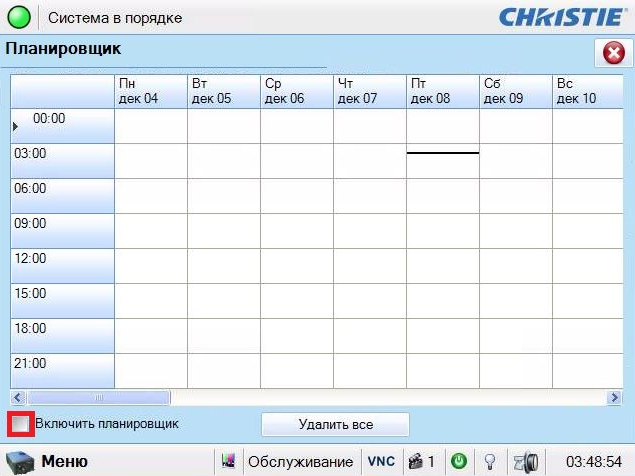The height and width of the screenshot is (476, 635).
Task: Click the green system status indicator
Action: pyautogui.click(x=19, y=18)
